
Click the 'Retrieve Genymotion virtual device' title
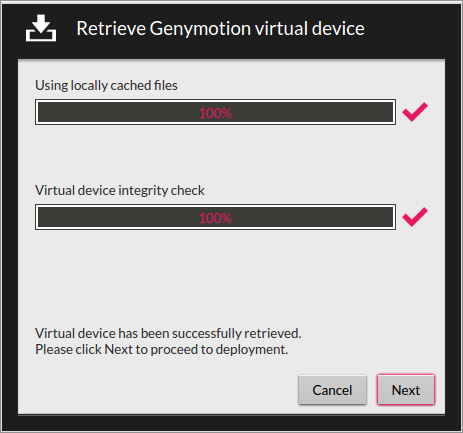pyautogui.click(x=220, y=28)
